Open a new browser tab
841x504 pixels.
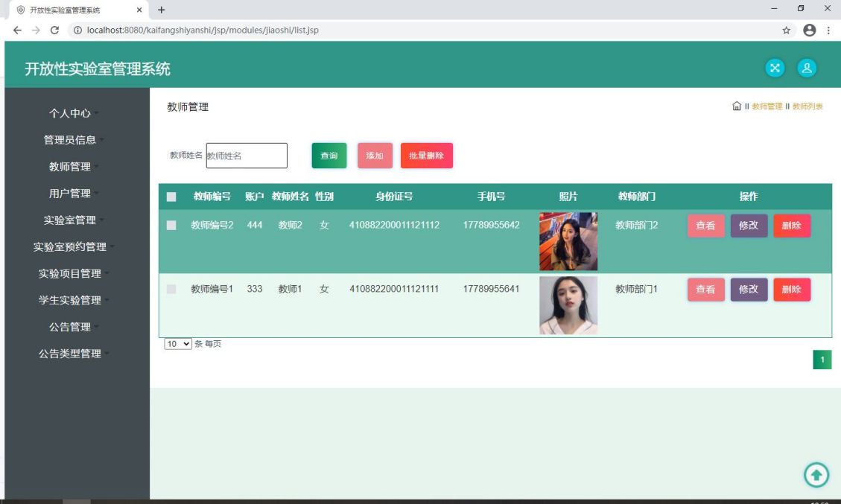coord(162,10)
